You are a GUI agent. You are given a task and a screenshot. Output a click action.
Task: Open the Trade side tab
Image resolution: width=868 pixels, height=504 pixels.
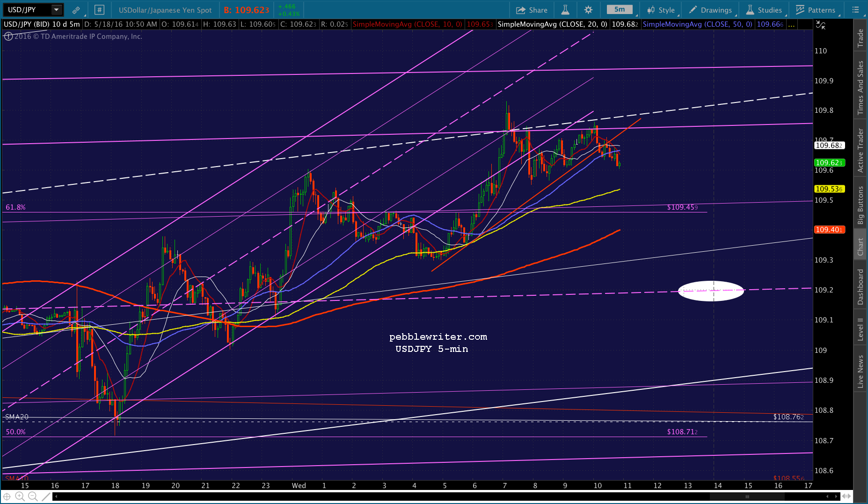point(860,38)
